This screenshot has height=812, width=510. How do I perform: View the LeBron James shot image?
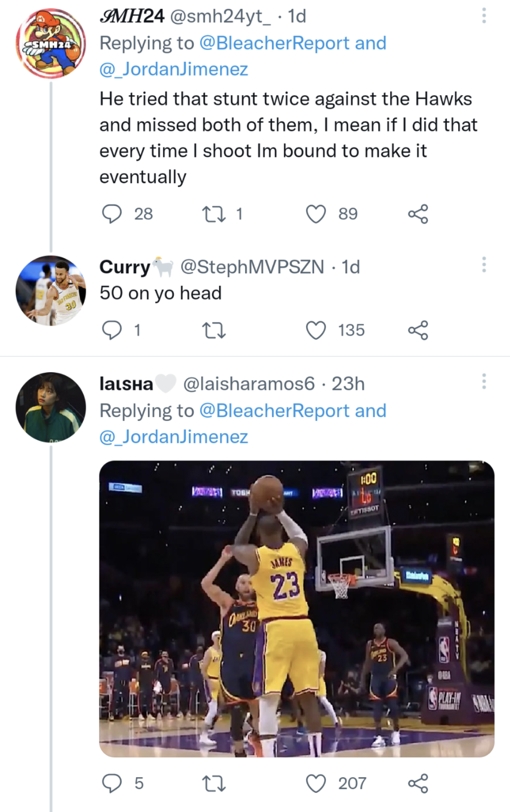tap(296, 609)
